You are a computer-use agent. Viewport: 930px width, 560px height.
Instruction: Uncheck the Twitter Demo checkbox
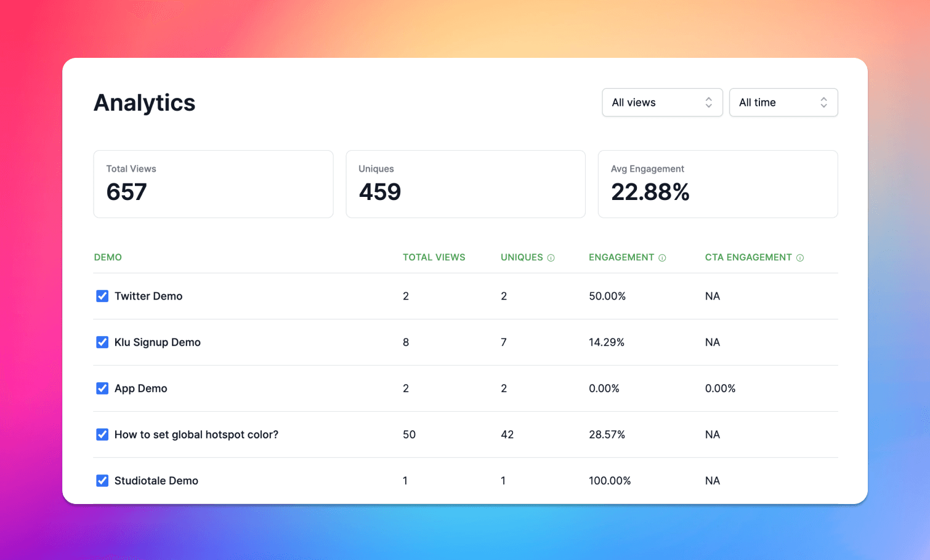pos(102,296)
